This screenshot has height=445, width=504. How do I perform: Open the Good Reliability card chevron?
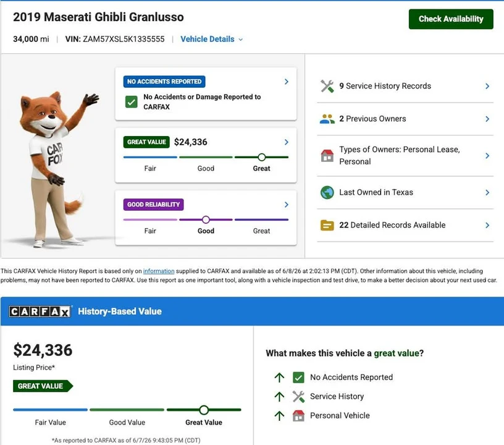[x=287, y=205]
